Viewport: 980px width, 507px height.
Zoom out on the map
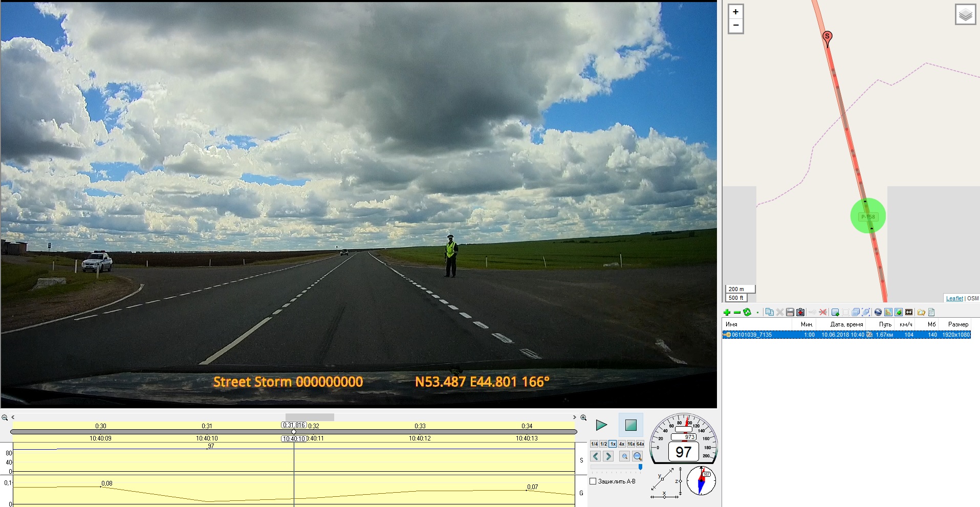point(735,25)
